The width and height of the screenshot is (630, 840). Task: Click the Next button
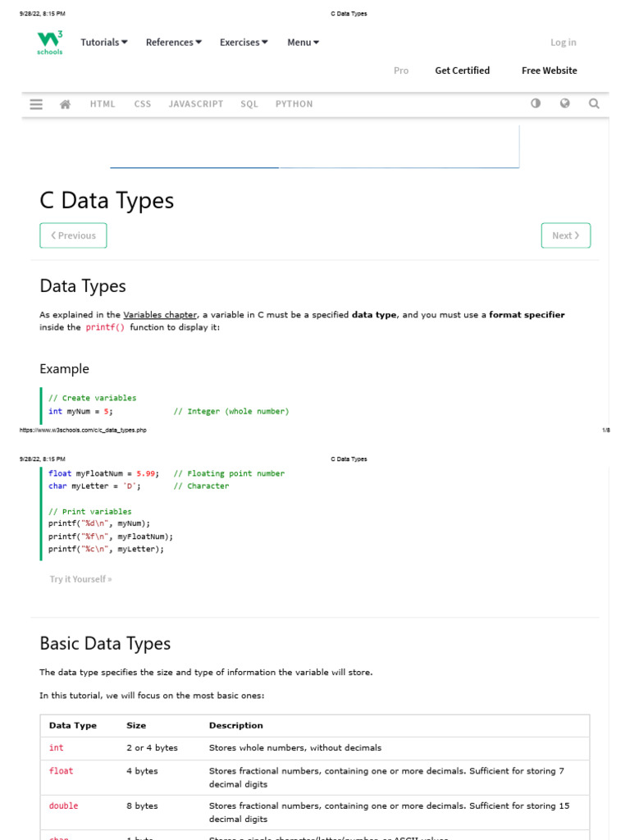tap(565, 235)
